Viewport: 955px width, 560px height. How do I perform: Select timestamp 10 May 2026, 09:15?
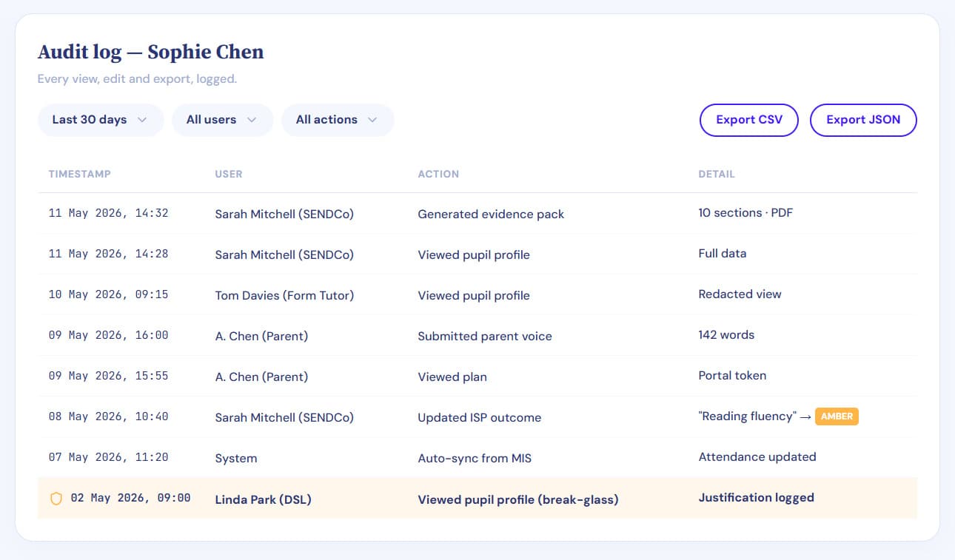[108, 294]
